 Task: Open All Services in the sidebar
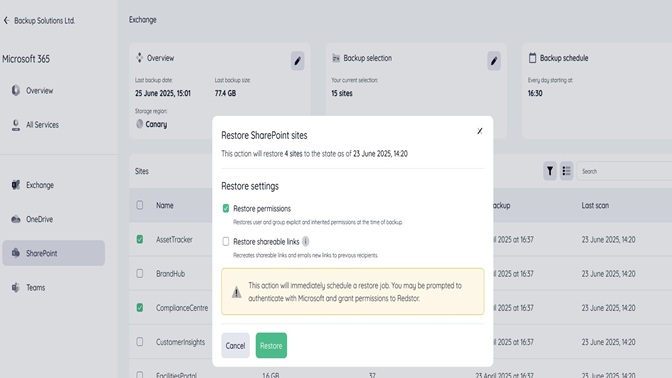point(42,125)
